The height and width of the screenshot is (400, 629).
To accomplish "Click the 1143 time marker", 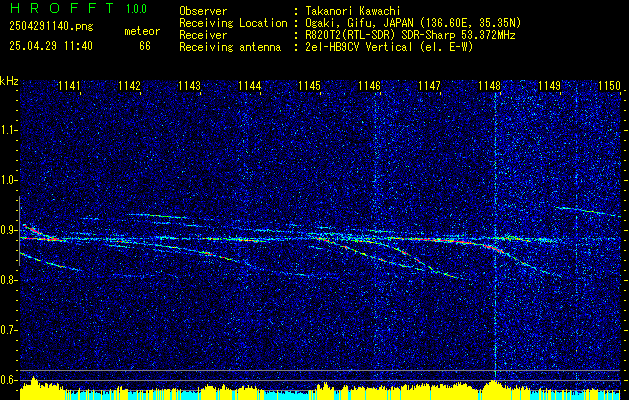I will pyautogui.click(x=189, y=85).
